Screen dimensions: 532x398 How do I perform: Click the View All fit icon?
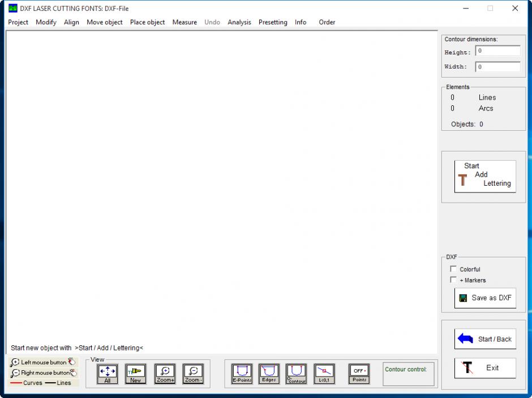pyautogui.click(x=108, y=374)
